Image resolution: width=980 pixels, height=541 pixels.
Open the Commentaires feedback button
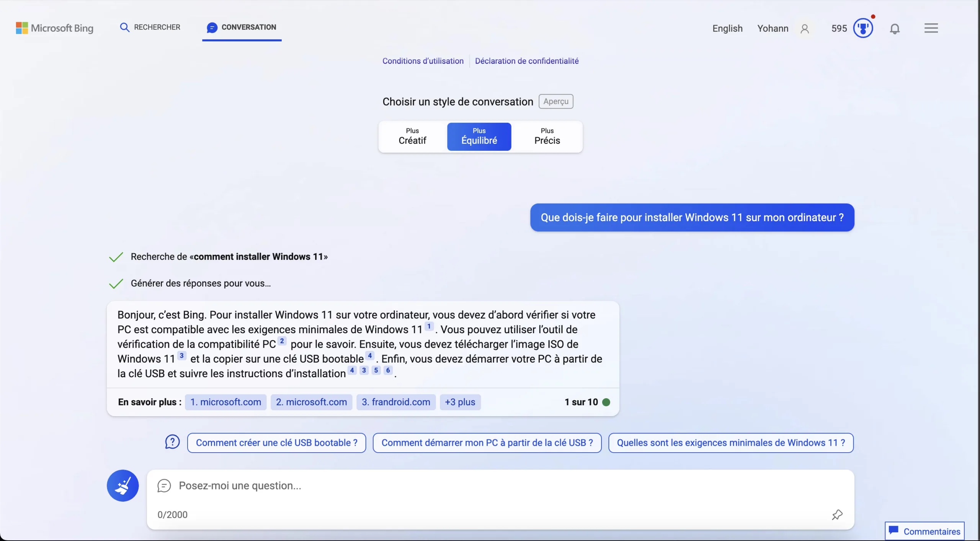(924, 531)
